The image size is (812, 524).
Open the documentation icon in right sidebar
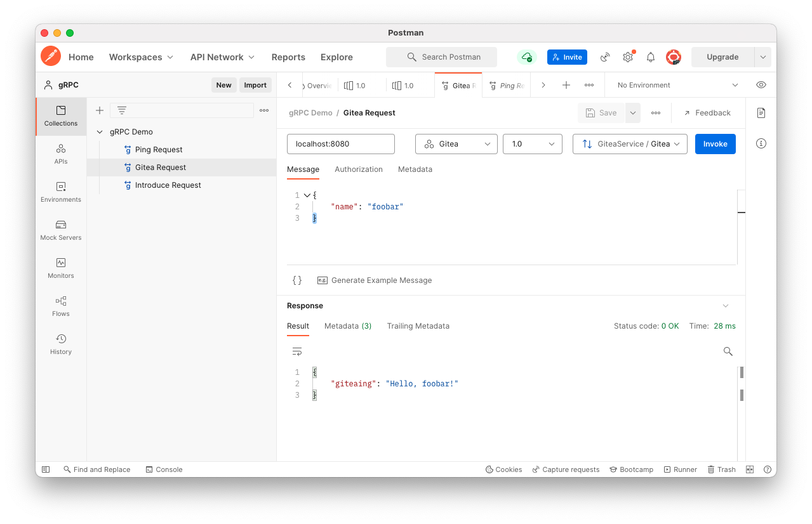coord(761,113)
